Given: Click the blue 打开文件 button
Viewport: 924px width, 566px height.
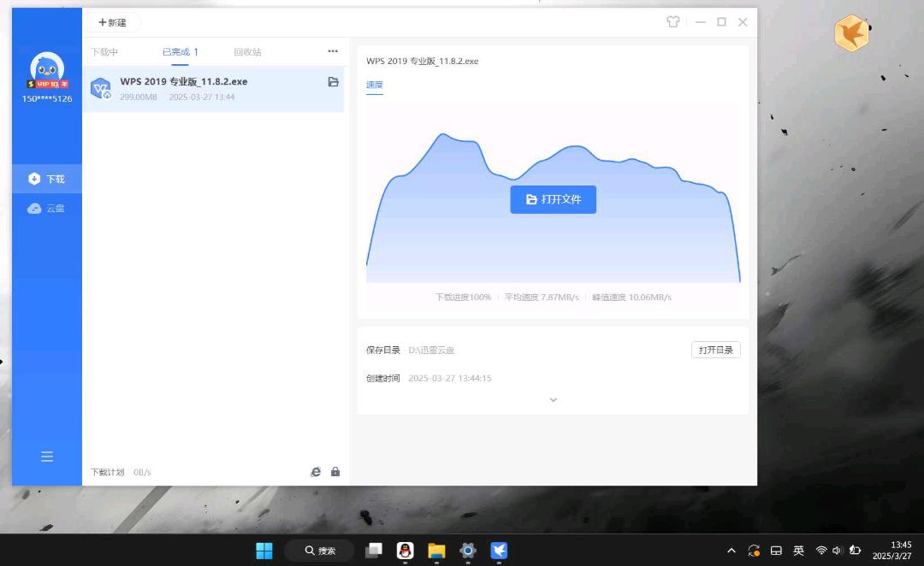Looking at the screenshot, I should pyautogui.click(x=553, y=199).
